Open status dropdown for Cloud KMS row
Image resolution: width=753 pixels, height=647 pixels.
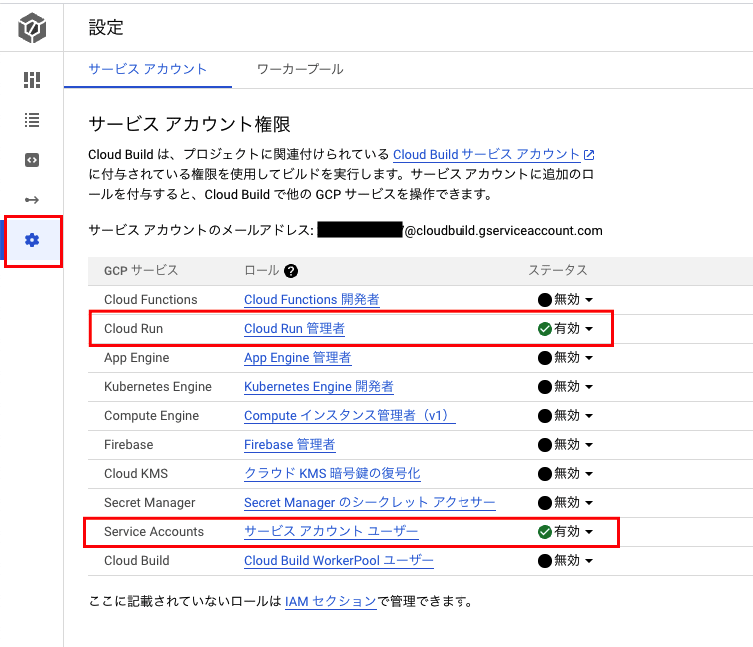tap(565, 474)
